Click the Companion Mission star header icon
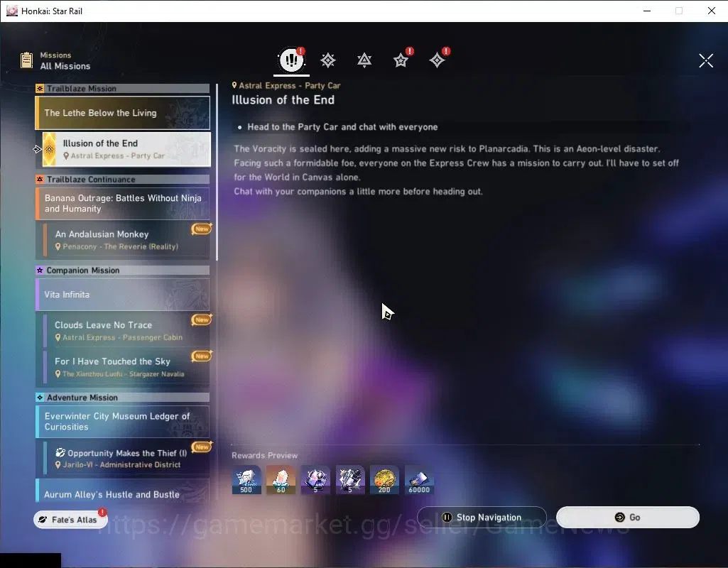The width and height of the screenshot is (728, 568). (40, 270)
